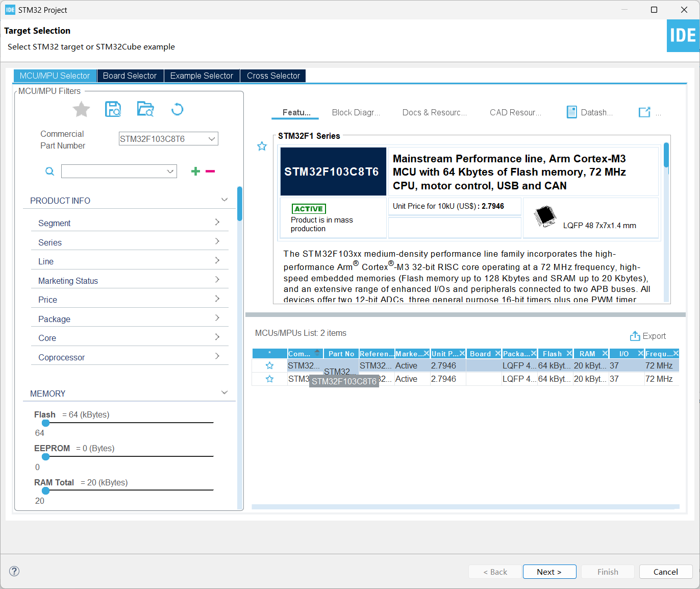Adjust the EEPROM slider handle
Screen dimensions: 700x589
coord(46,456)
